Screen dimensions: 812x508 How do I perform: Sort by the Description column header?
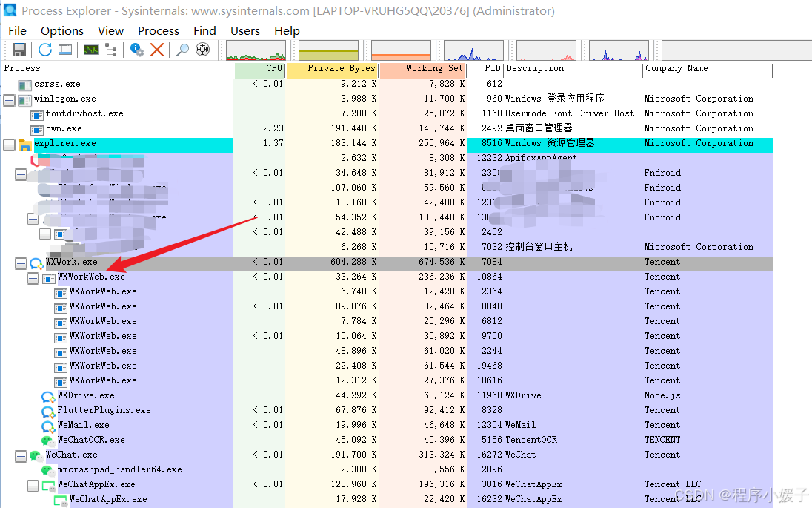[573, 68]
